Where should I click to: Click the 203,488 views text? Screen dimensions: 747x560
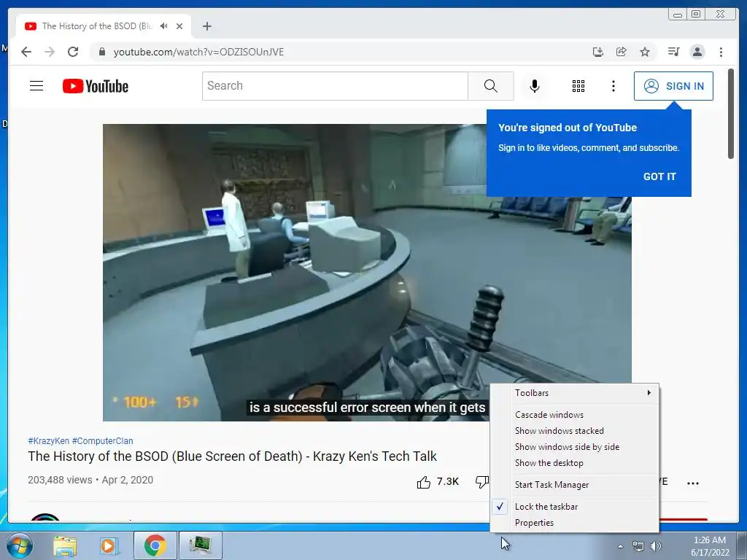(60, 480)
